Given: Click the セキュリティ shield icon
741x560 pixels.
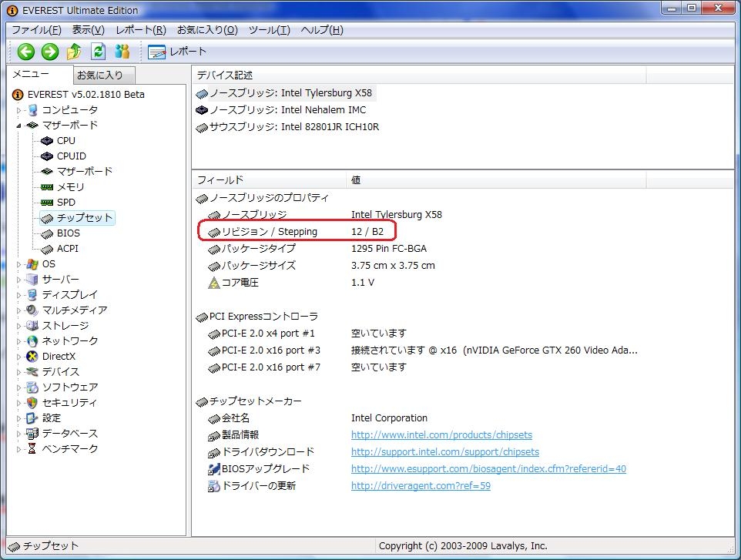Looking at the screenshot, I should pos(32,403).
